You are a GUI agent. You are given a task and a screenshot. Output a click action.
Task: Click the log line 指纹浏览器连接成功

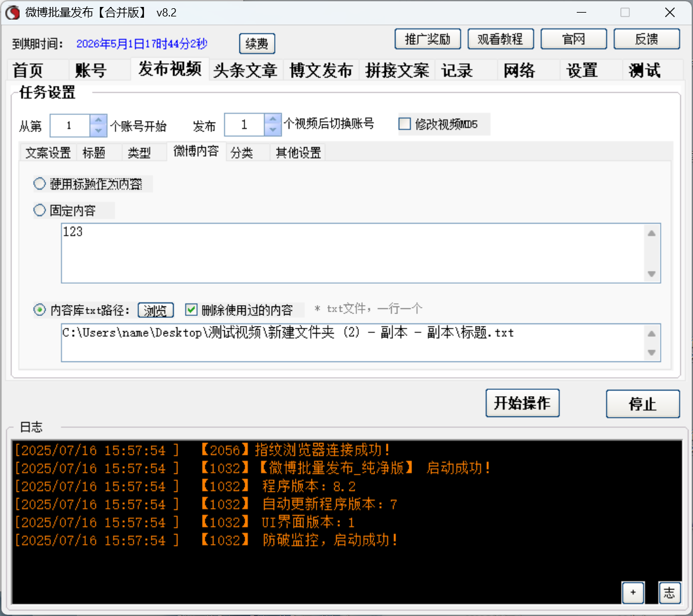203,450
